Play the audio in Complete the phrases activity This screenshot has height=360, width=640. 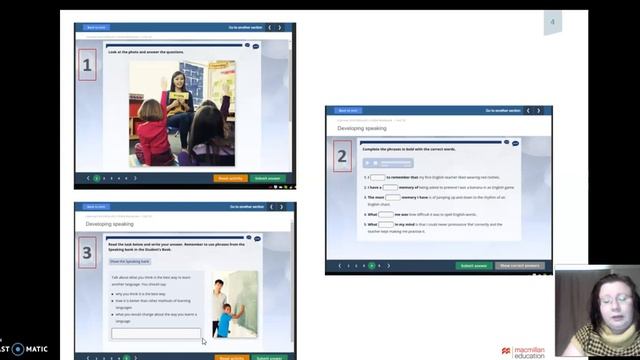[367, 163]
